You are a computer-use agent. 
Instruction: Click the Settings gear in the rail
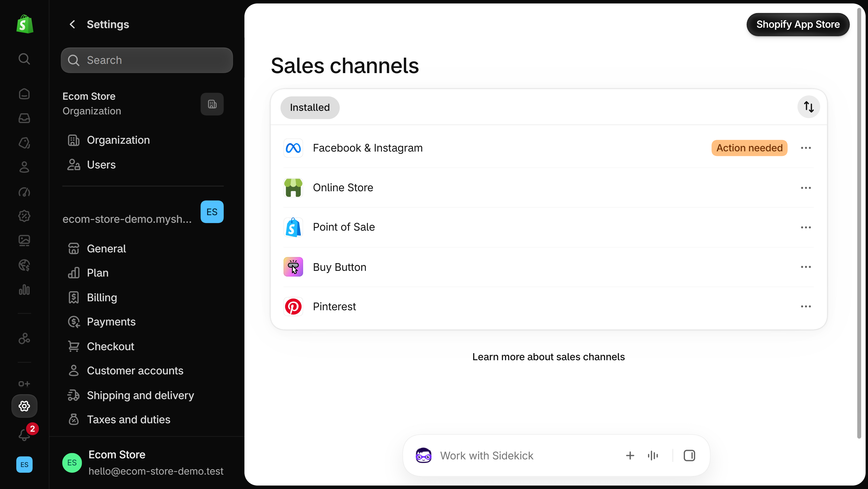[x=24, y=406]
